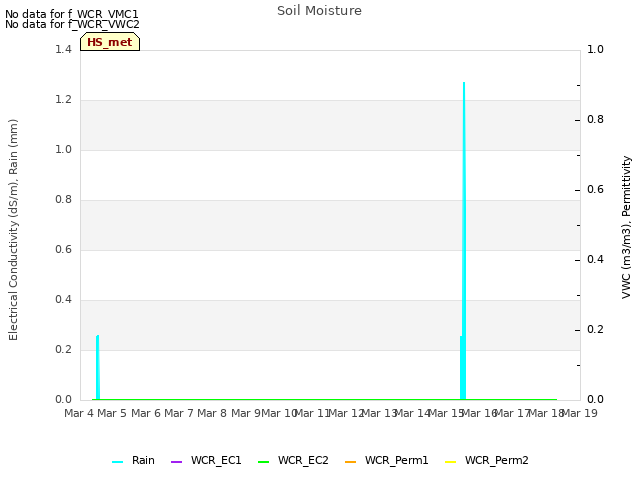
Task: Click the 0.8 left axis tick label
Action: tap(63, 199)
